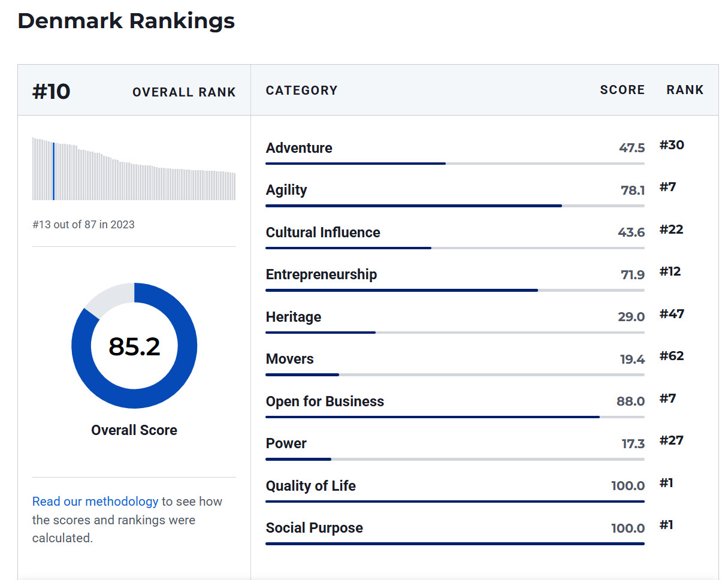
Task: Select the Agility category row label
Action: tap(286, 190)
